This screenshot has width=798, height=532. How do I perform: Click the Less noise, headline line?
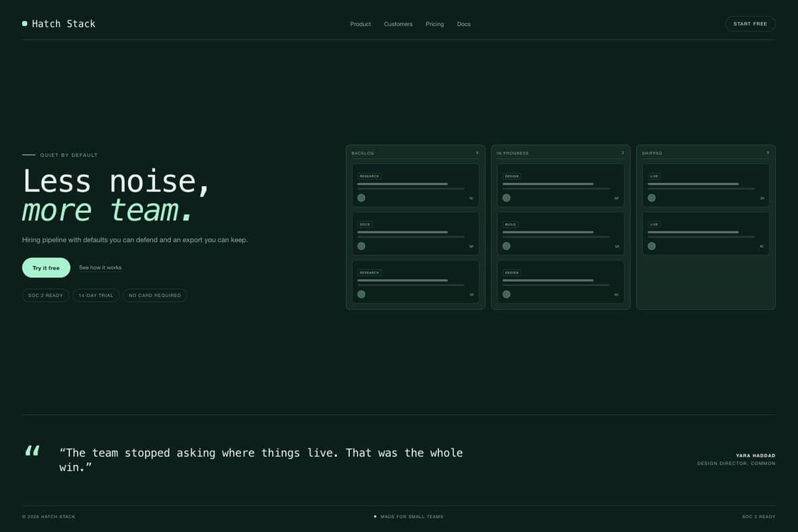click(x=116, y=182)
